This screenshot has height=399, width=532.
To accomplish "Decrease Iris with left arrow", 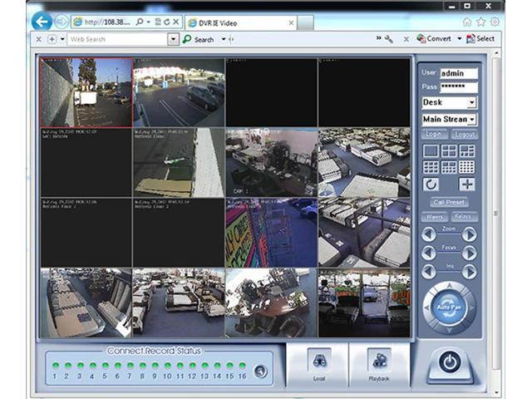I will 429,272.
